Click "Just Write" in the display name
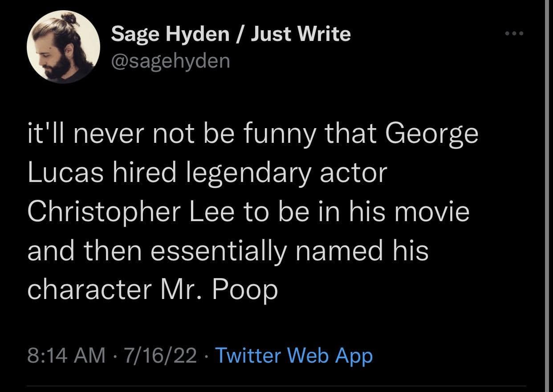This screenshot has width=553, height=392. point(301,34)
